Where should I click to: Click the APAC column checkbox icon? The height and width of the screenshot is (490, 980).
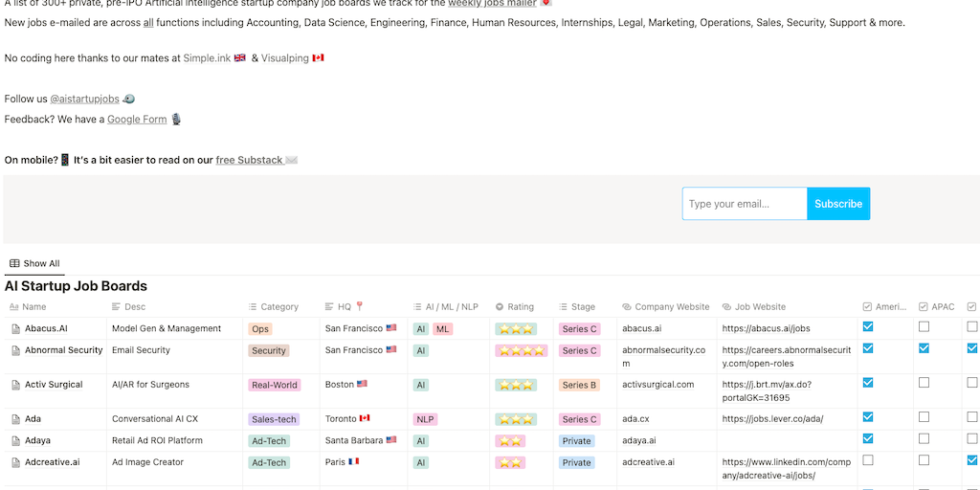click(924, 307)
